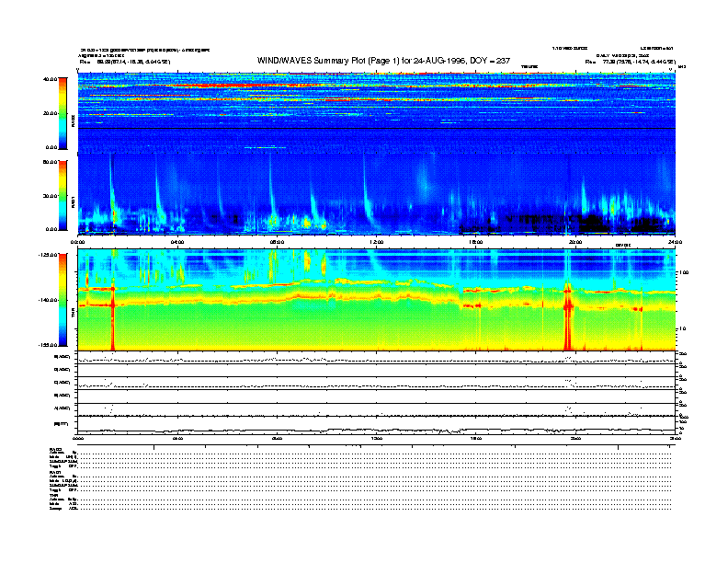Click the TNR spectrogram panel

377,300
